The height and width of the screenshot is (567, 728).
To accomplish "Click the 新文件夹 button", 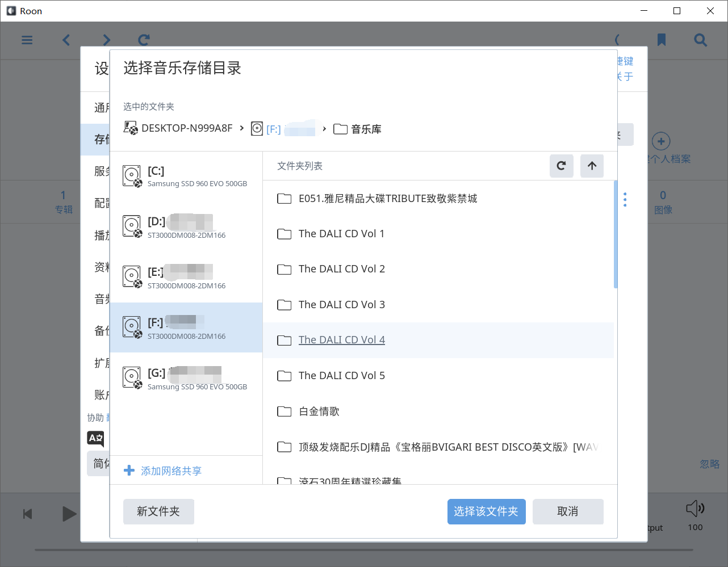I will tap(158, 511).
